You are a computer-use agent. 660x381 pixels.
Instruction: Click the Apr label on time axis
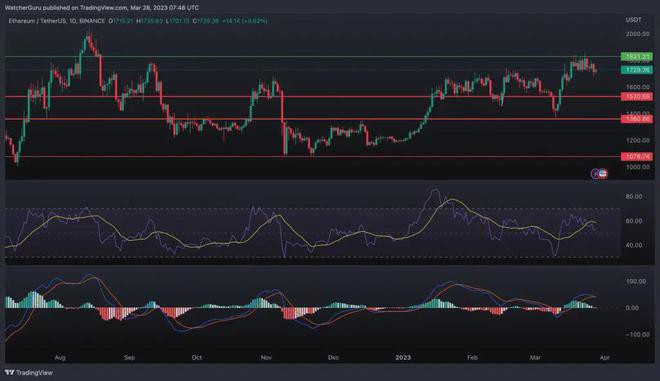point(604,357)
